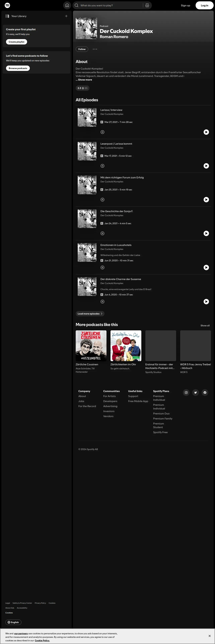Open the podcast cover art image
This screenshot has height=644, width=215.
click(86, 28)
